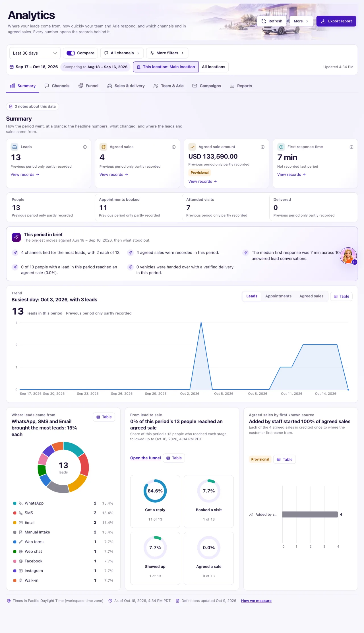Open the Team & Aria tab

[x=168, y=86]
